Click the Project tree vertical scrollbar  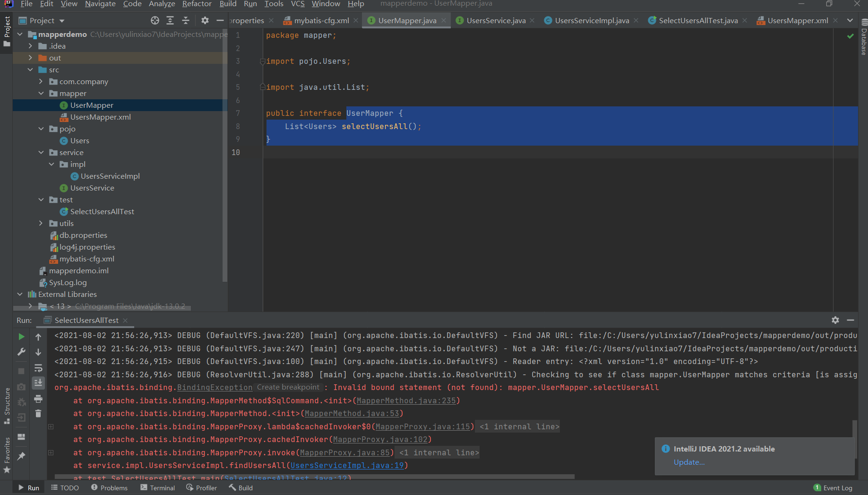(x=224, y=156)
